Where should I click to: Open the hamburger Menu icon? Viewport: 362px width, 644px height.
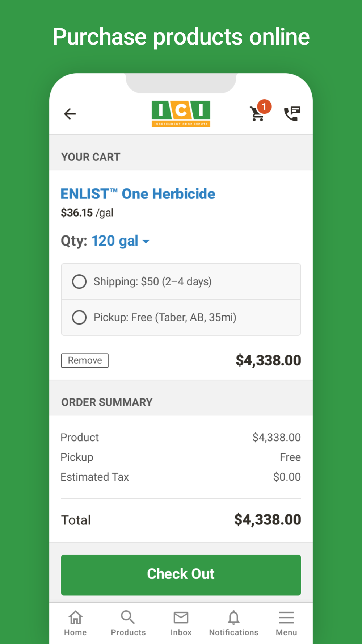point(286,618)
